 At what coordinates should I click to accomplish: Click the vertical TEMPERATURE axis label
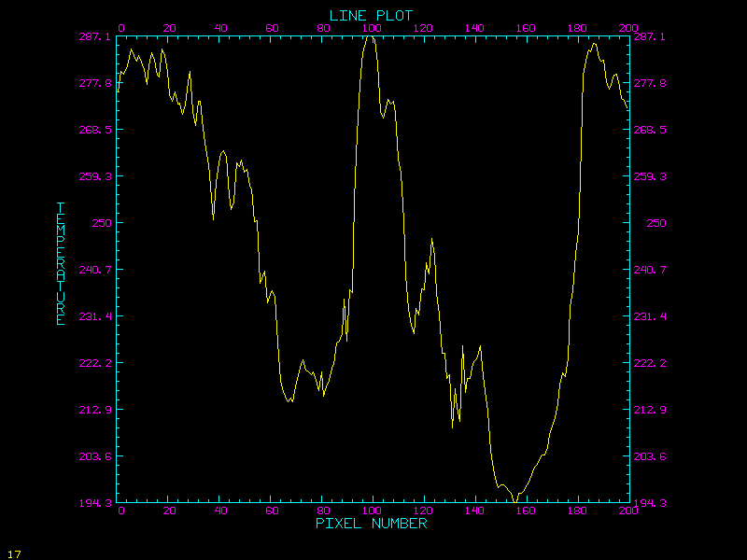coord(61,263)
